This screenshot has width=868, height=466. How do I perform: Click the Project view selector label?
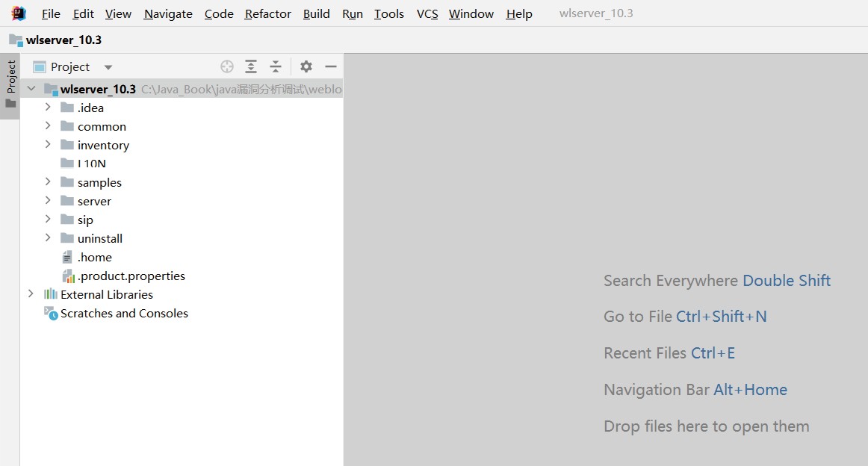click(x=70, y=67)
